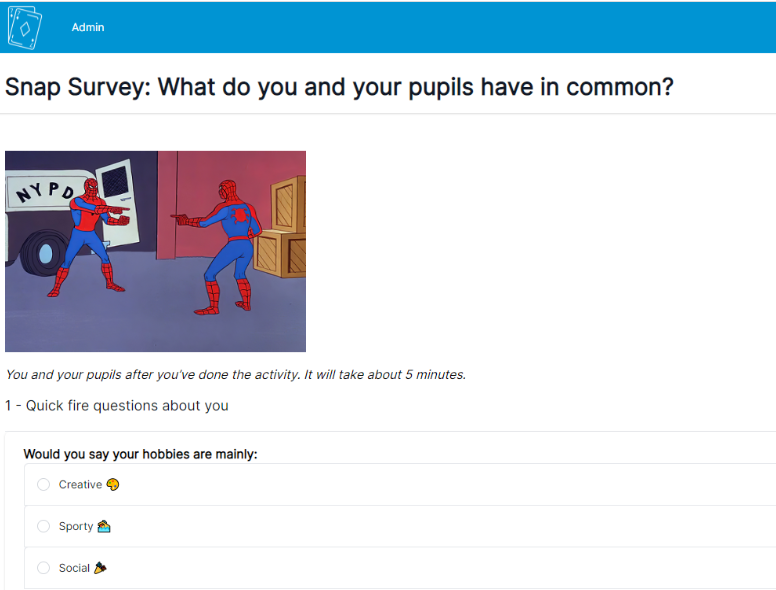The height and width of the screenshot is (590, 776).
Task: Click the Snap Survey title heading
Action: click(x=339, y=87)
